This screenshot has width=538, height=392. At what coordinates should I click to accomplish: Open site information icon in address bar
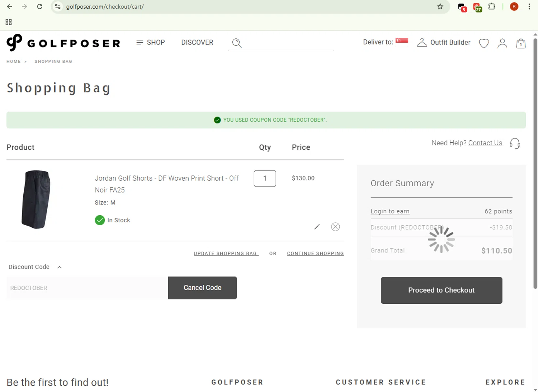[x=58, y=6]
